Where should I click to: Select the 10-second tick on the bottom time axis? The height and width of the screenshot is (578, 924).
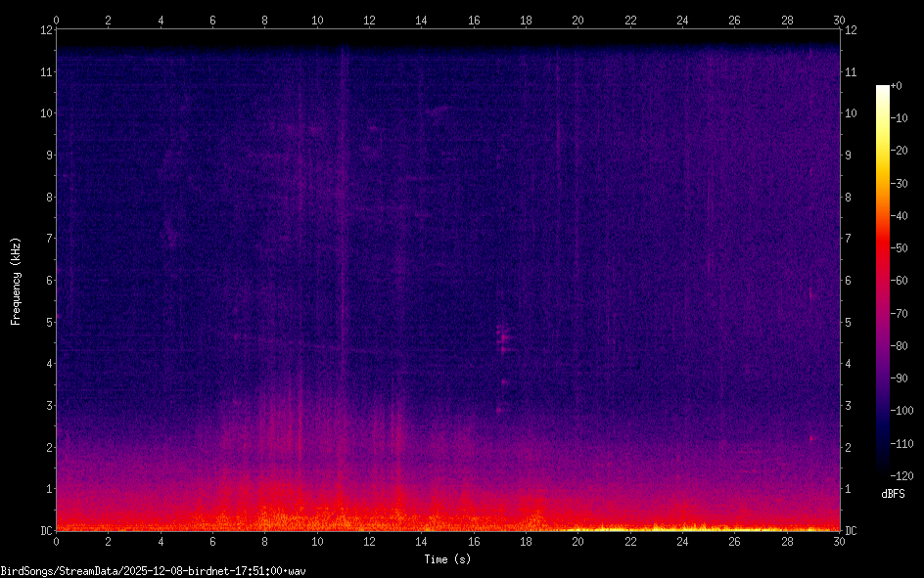pos(317,541)
